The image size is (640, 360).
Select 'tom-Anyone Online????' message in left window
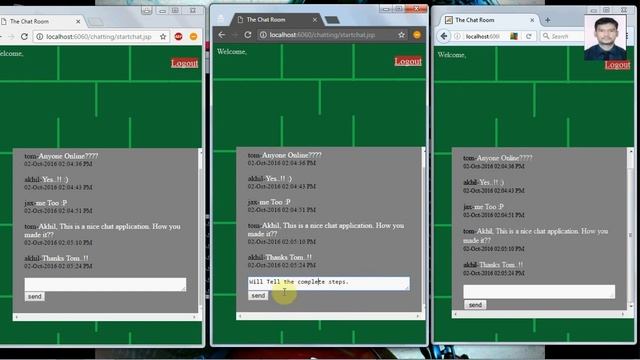[61, 156]
